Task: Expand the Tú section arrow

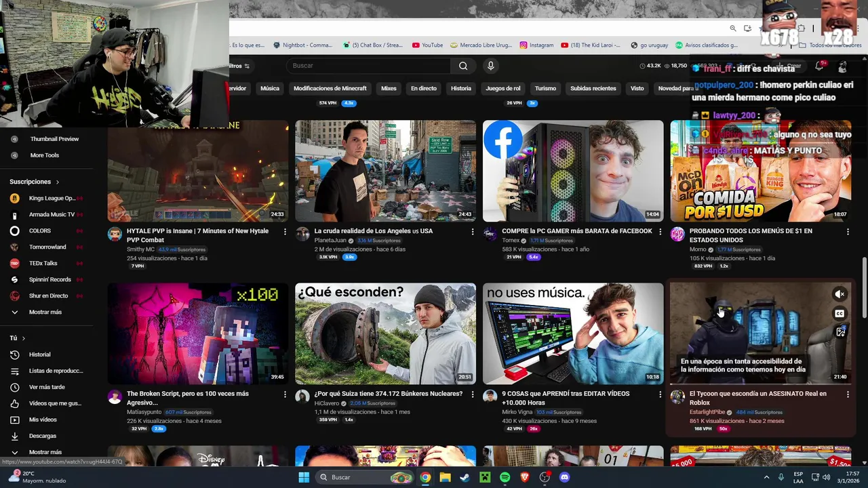Action: [x=24, y=338]
